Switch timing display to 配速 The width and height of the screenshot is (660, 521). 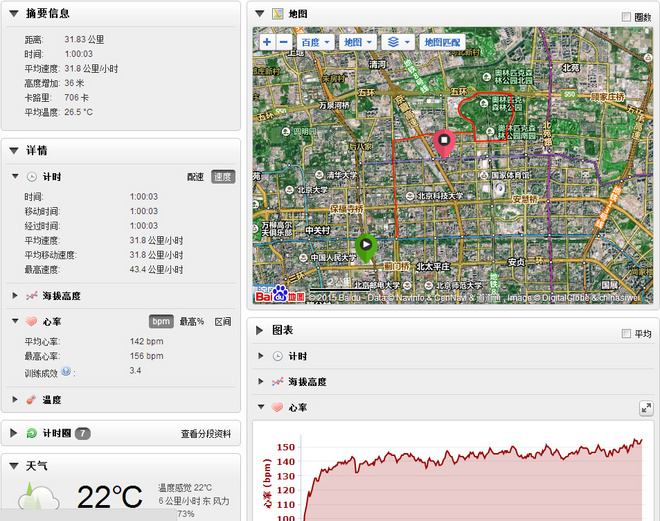195,177
